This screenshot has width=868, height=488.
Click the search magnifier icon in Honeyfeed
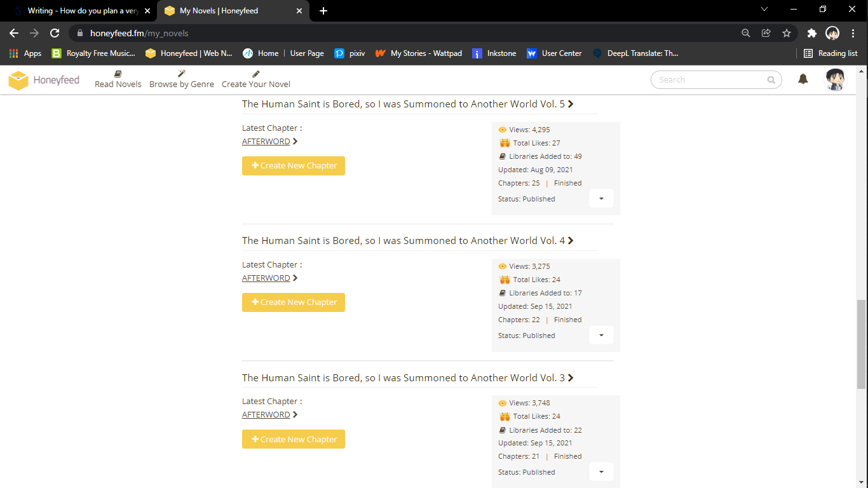[771, 80]
